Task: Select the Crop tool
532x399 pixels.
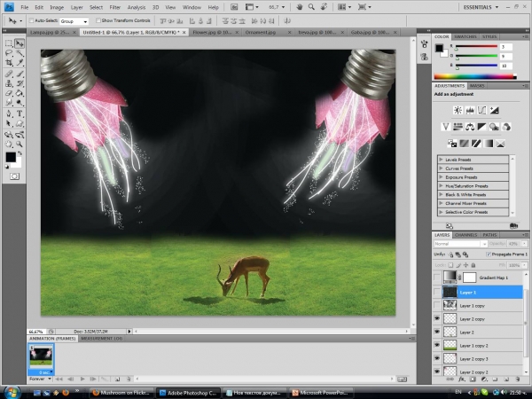Action: coord(9,62)
